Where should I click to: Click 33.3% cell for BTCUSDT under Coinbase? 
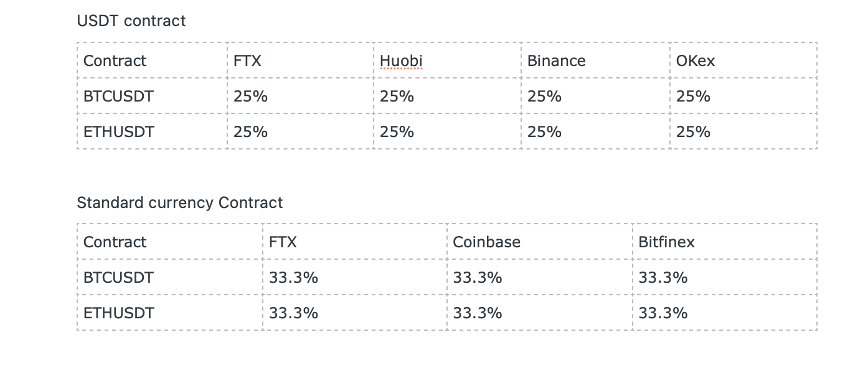[x=540, y=277]
